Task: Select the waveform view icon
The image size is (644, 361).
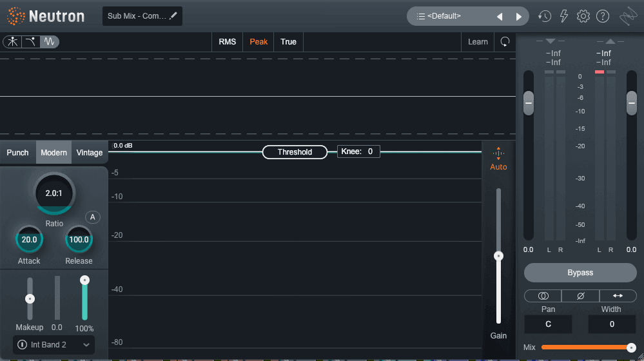Action: click(x=49, y=41)
